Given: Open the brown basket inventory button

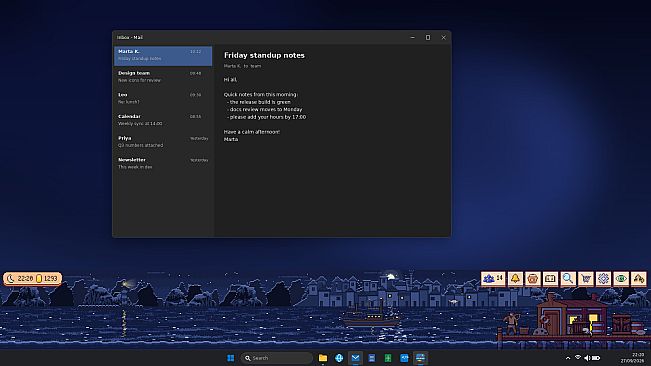Looking at the screenshot, I should 533,278.
